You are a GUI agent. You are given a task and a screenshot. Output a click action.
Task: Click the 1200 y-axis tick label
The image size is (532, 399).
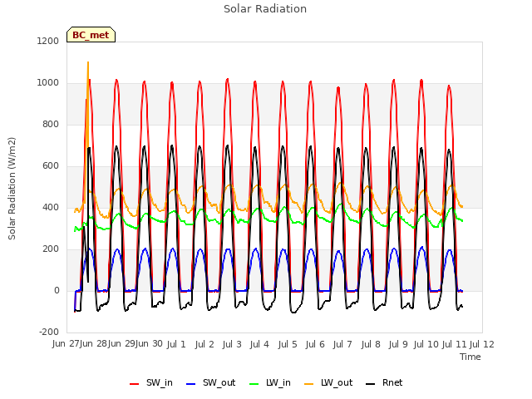click(x=48, y=41)
